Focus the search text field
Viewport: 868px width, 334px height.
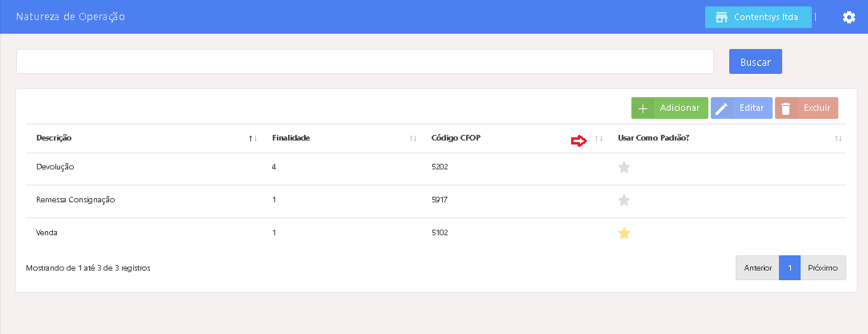coord(364,62)
